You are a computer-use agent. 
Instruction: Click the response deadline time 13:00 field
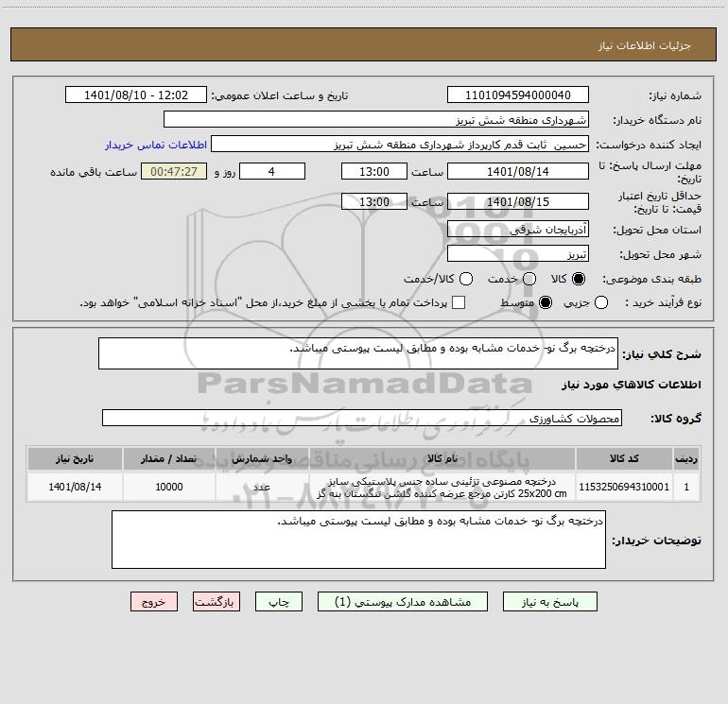click(374, 171)
